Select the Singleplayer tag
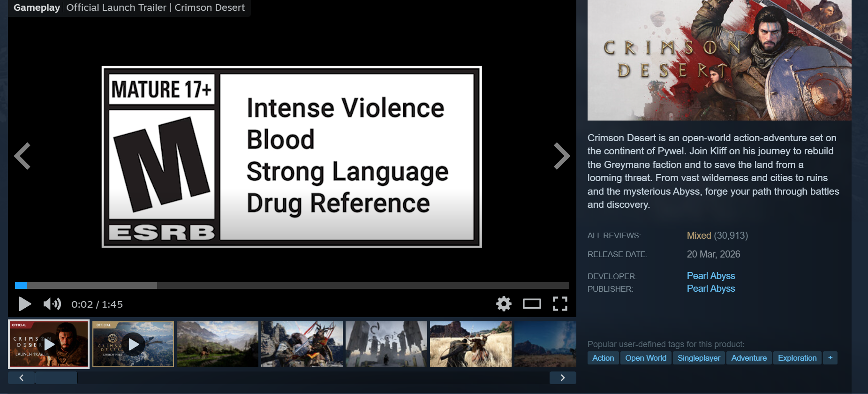 tap(699, 358)
